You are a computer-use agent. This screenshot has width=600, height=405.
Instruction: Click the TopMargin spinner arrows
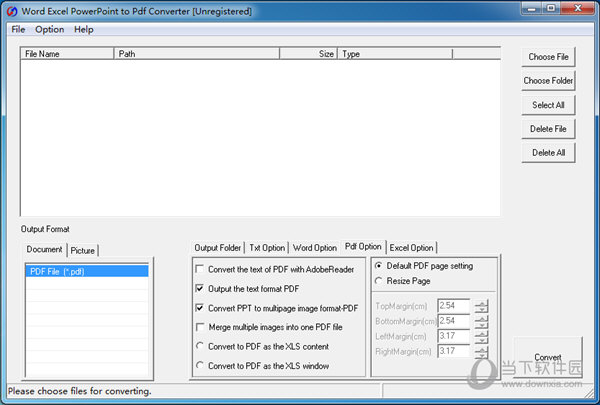click(481, 306)
